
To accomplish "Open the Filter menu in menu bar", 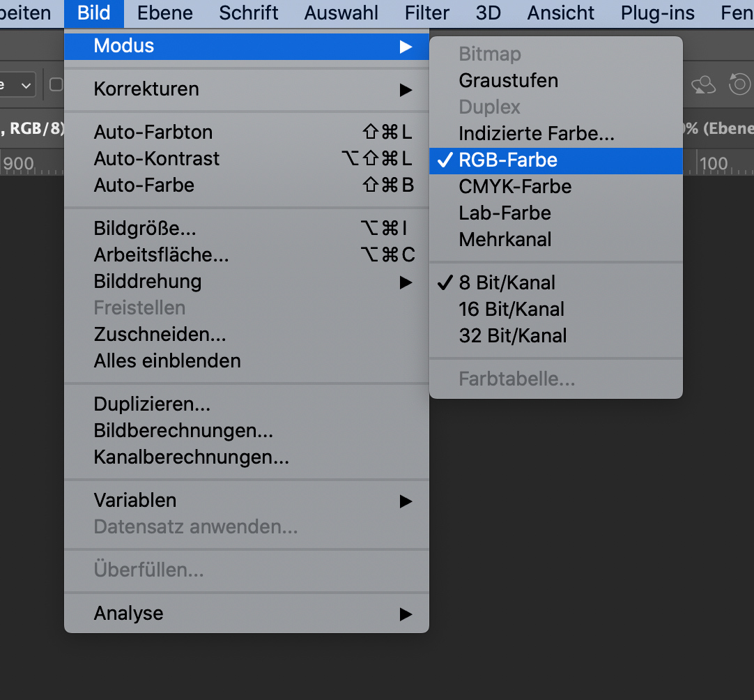I will tap(426, 13).
